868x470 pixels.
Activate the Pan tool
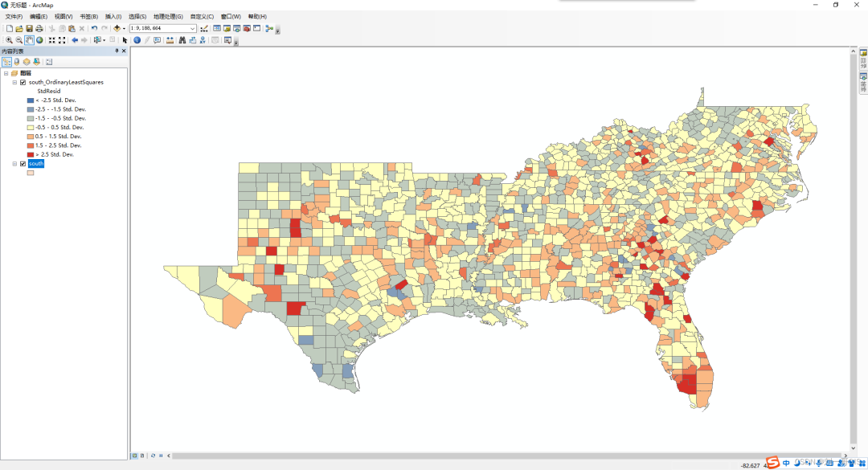pyautogui.click(x=30, y=40)
